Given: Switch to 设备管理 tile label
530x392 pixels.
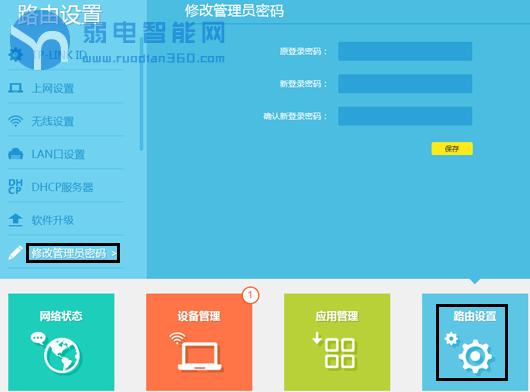Looking at the screenshot, I should (199, 316).
